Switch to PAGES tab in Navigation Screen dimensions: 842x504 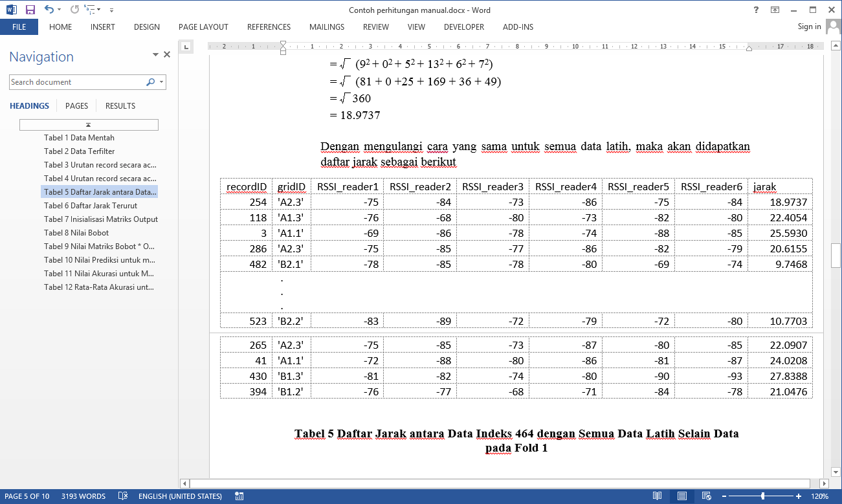pyautogui.click(x=76, y=106)
